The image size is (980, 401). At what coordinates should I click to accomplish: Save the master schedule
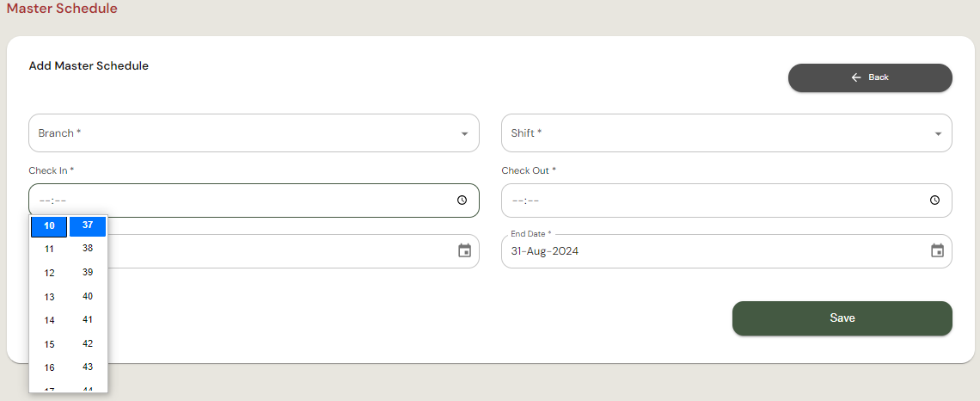(842, 318)
